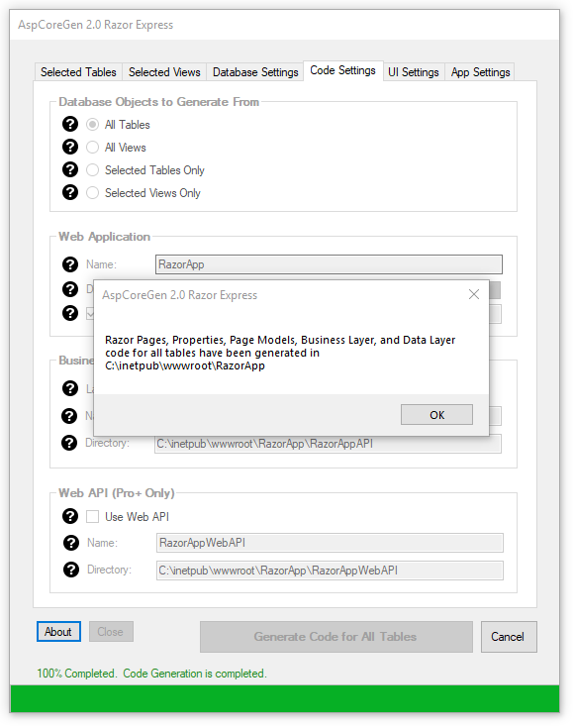Switch to Selected Tables tab

pos(78,72)
